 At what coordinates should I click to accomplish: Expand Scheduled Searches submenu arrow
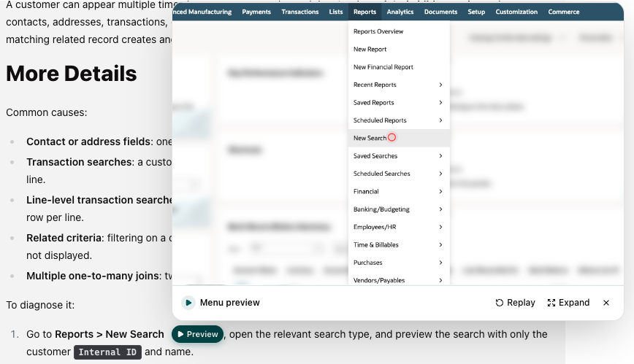click(440, 174)
